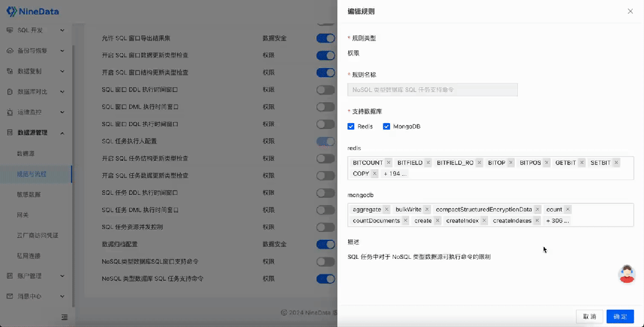Collapse the sidebar with the menu fold icon

coord(65,317)
